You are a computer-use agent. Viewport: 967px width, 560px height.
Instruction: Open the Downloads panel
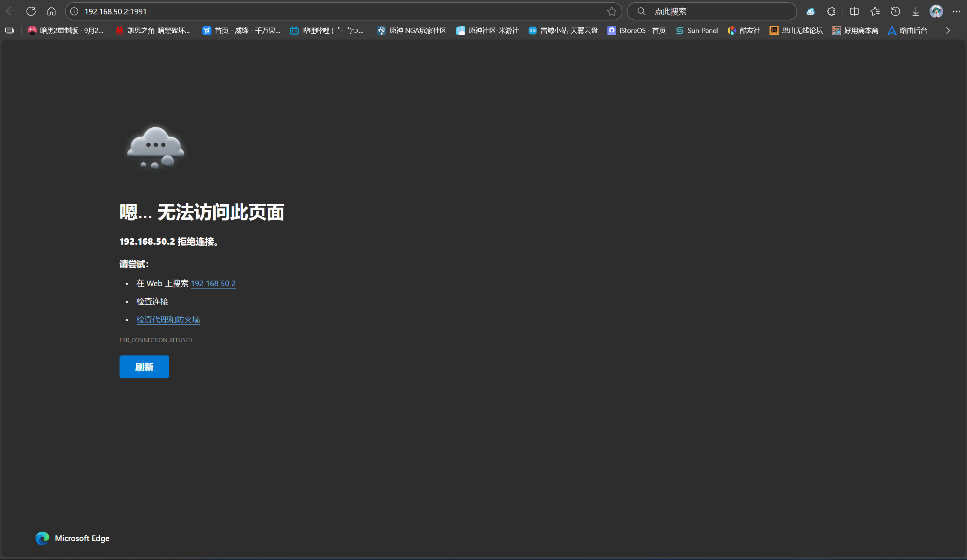pyautogui.click(x=916, y=11)
